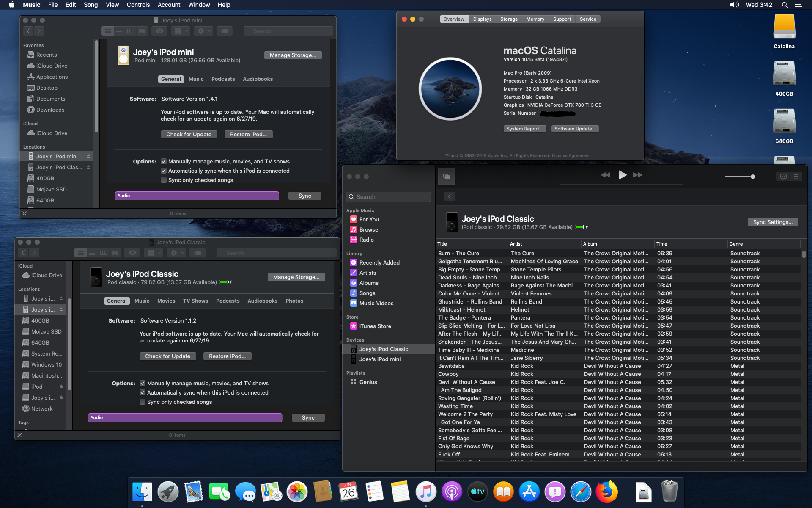
Task: Switch to Displays tab in About This Mac
Action: click(x=482, y=19)
